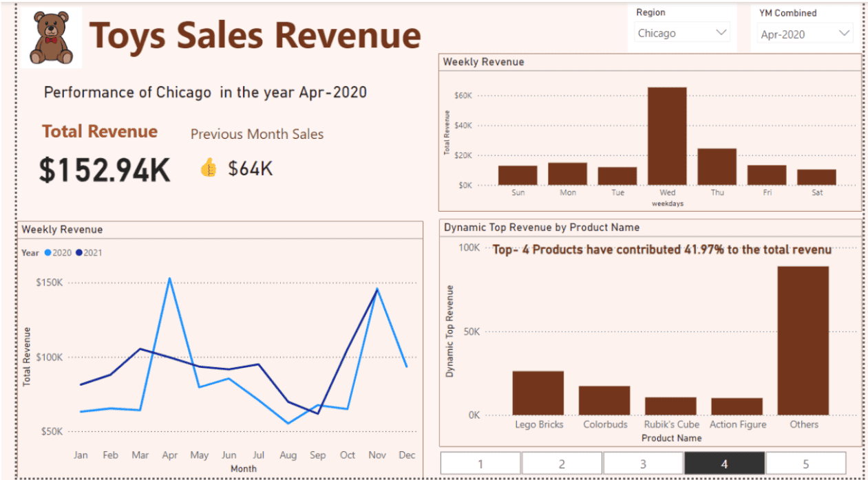Choose top N value 3

[643, 463]
